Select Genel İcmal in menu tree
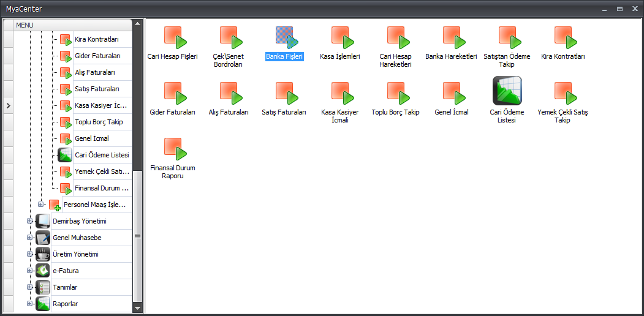The image size is (644, 316). tap(92, 138)
